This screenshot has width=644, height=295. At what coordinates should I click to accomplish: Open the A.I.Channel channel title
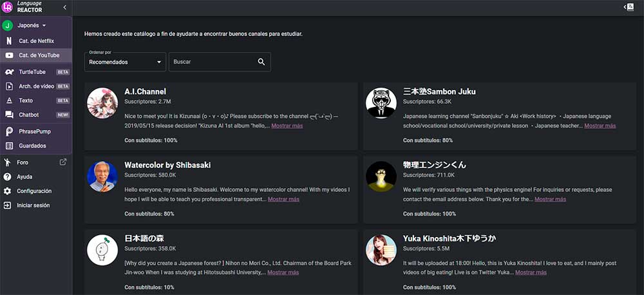(x=145, y=91)
